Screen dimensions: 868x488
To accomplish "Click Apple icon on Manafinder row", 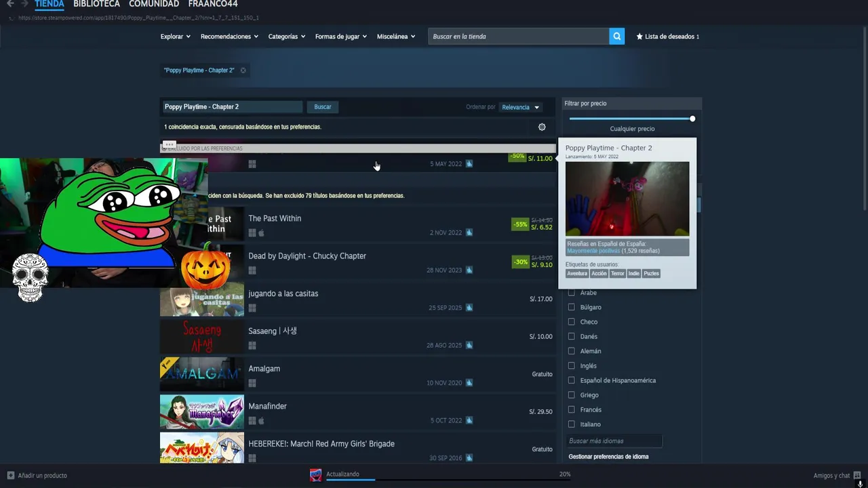I will (x=262, y=420).
